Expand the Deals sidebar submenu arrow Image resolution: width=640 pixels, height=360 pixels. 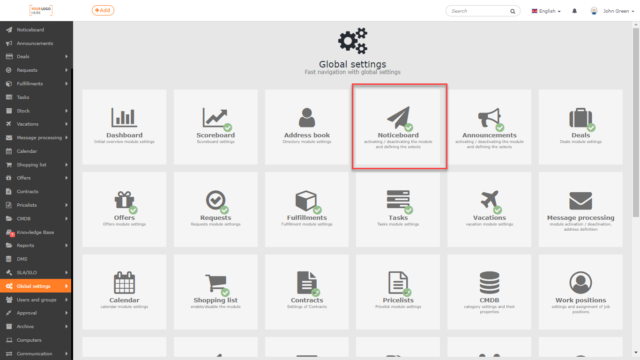click(x=66, y=57)
